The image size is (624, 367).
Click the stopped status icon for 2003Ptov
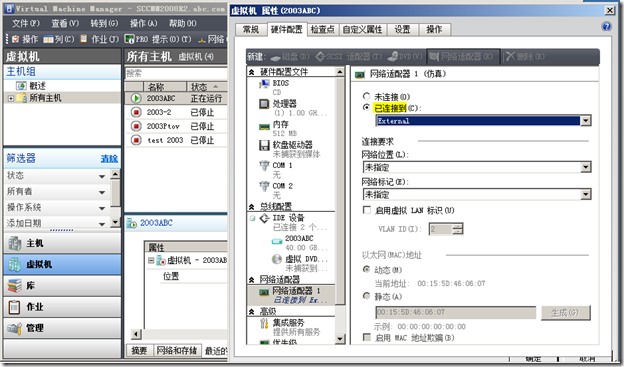[x=136, y=126]
